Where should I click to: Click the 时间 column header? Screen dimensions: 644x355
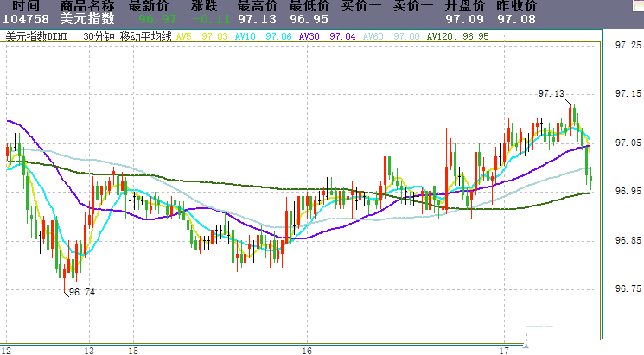coord(26,6)
